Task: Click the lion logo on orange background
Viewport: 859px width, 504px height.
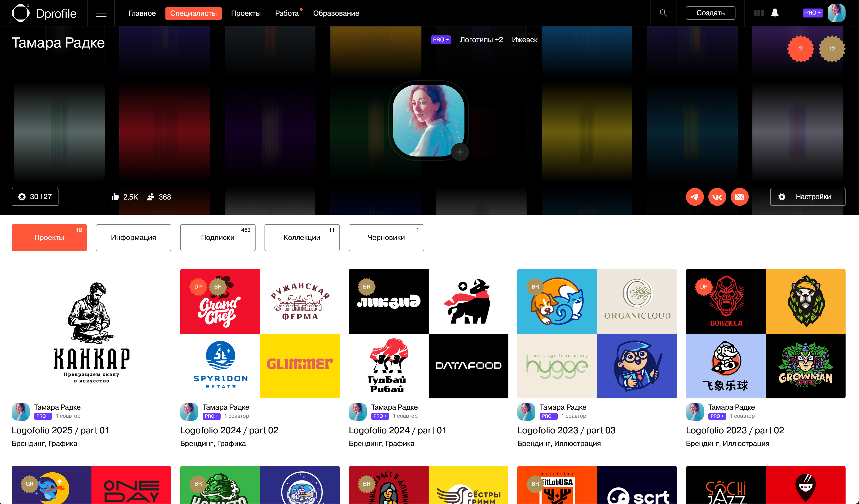Action: coord(805,301)
